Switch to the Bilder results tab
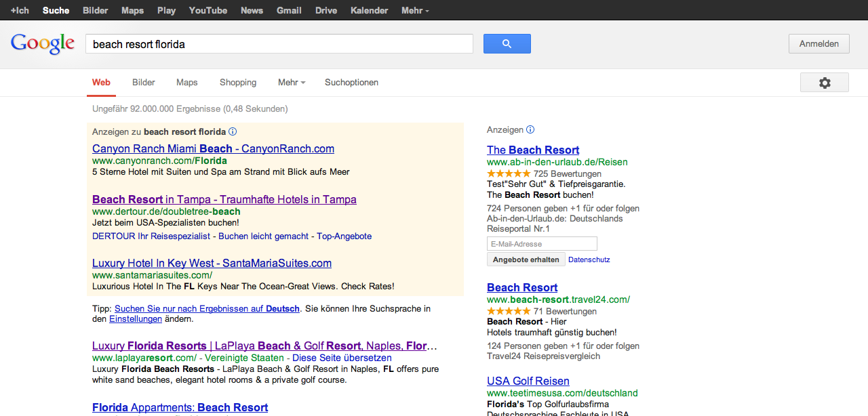 pos(144,83)
